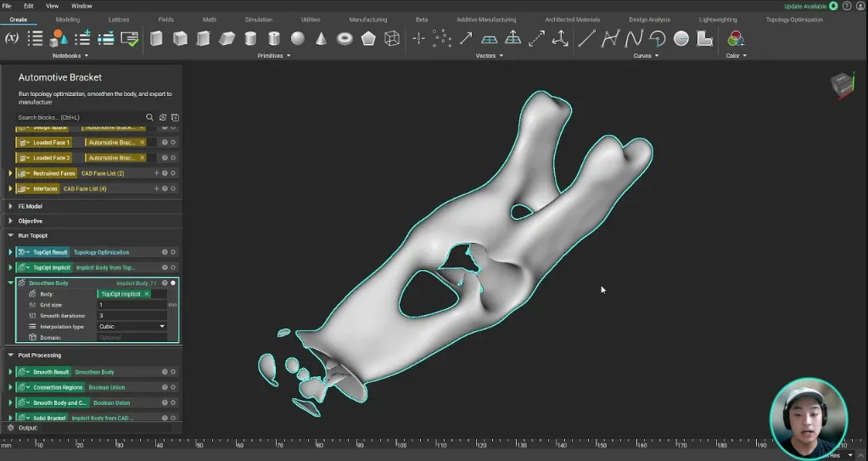
Task: Switch to the Modeling tab
Action: click(68, 20)
